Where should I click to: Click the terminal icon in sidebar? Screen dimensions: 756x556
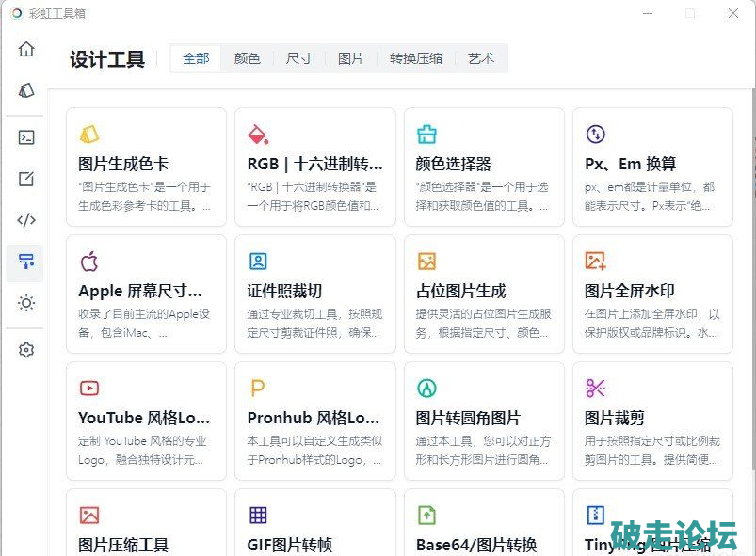tap(26, 137)
